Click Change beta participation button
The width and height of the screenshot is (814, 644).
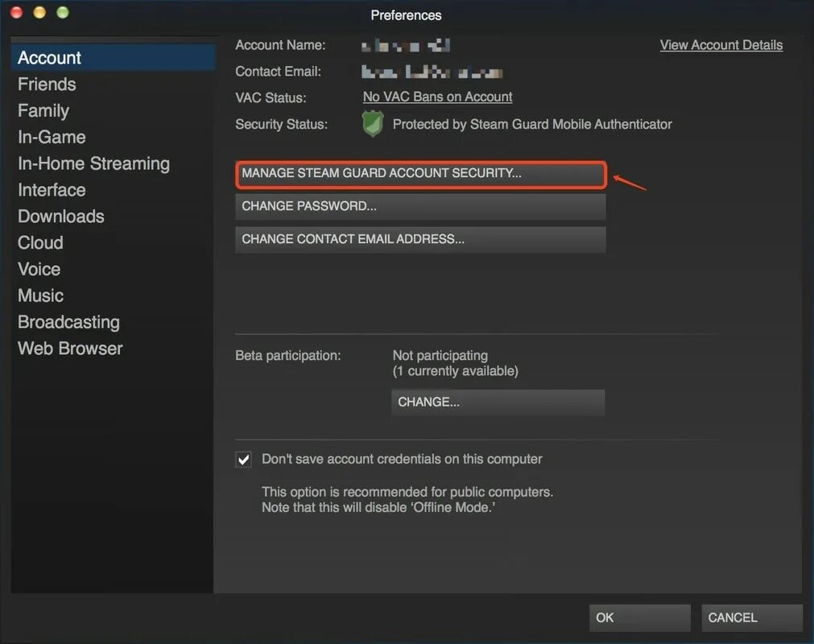pos(498,402)
